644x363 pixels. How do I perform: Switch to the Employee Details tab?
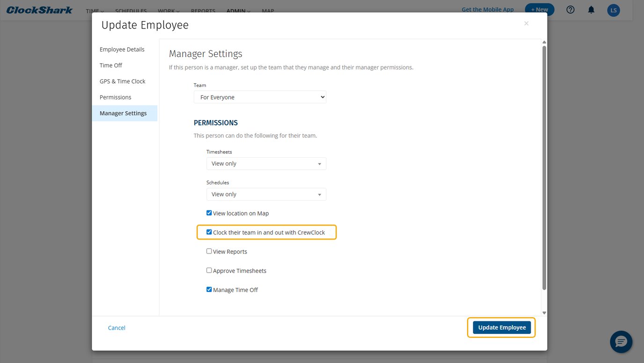pyautogui.click(x=122, y=50)
